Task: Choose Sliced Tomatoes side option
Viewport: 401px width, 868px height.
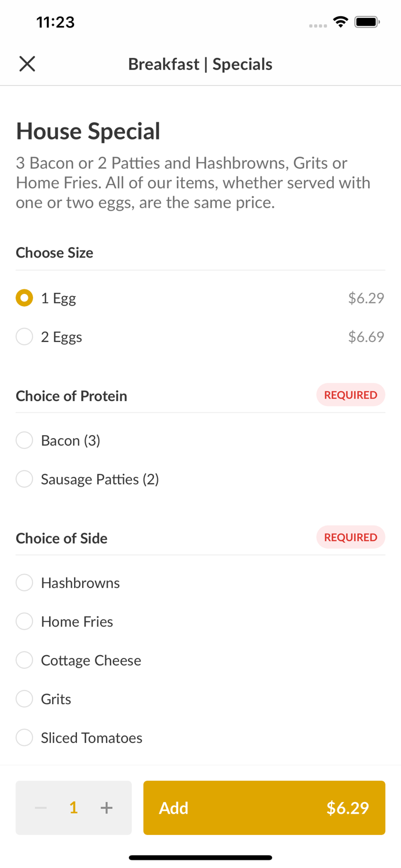Action: coord(24,738)
